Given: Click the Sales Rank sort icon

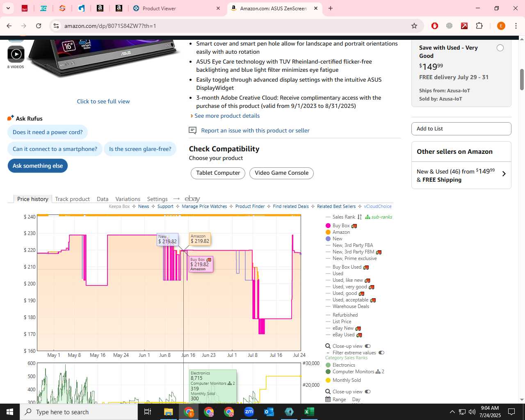Looking at the screenshot, I should pyautogui.click(x=360, y=217).
